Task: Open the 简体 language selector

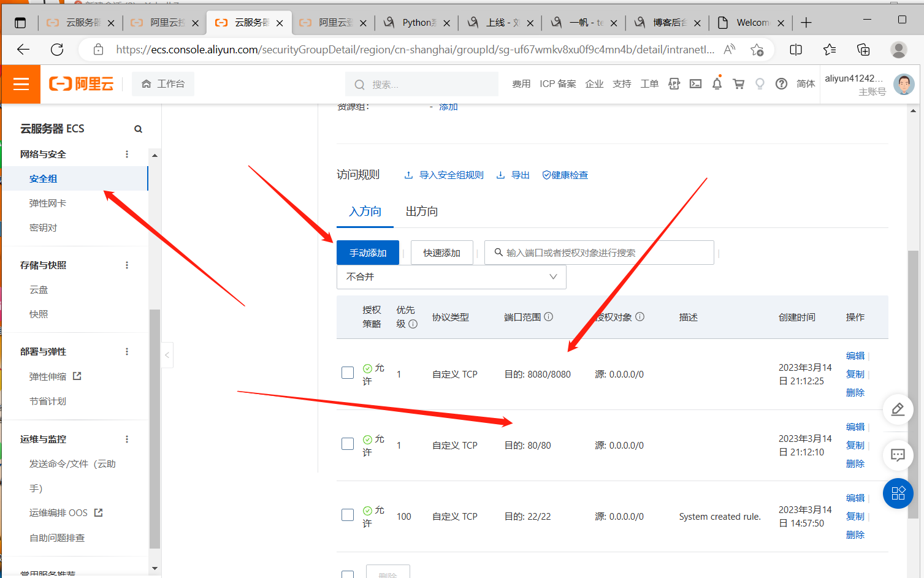Action: point(806,84)
